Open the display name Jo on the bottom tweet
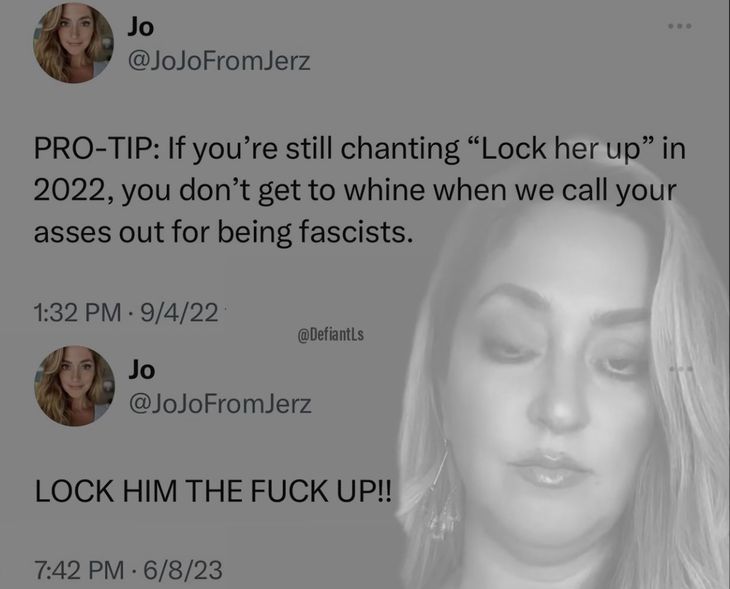 (x=142, y=370)
